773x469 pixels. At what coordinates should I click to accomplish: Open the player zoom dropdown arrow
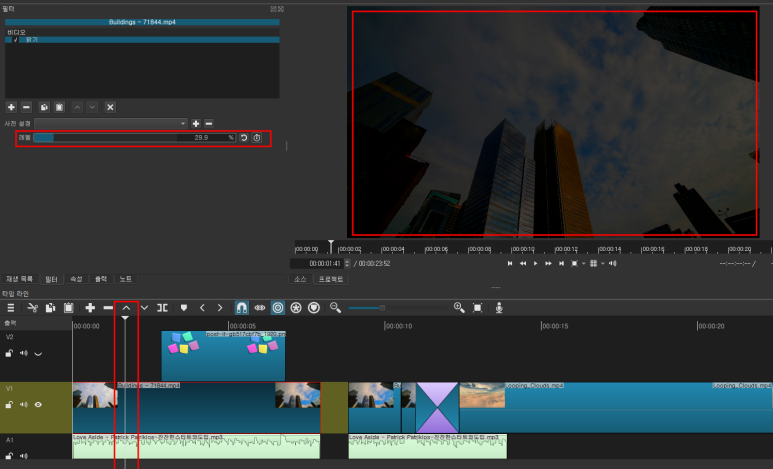click(584, 263)
